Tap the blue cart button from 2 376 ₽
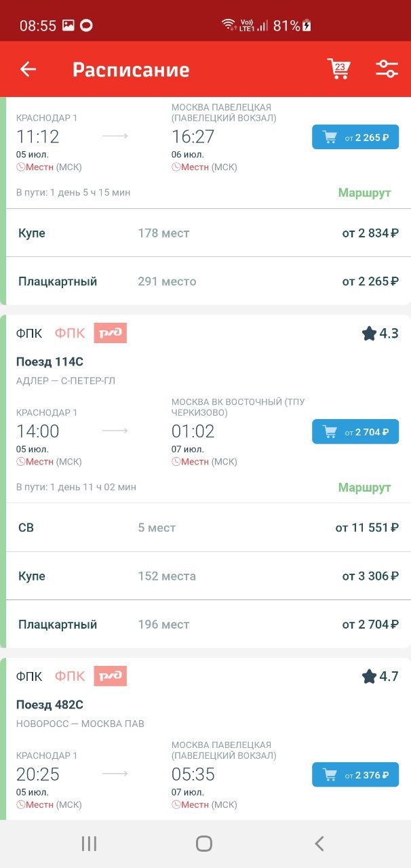 coord(355,774)
